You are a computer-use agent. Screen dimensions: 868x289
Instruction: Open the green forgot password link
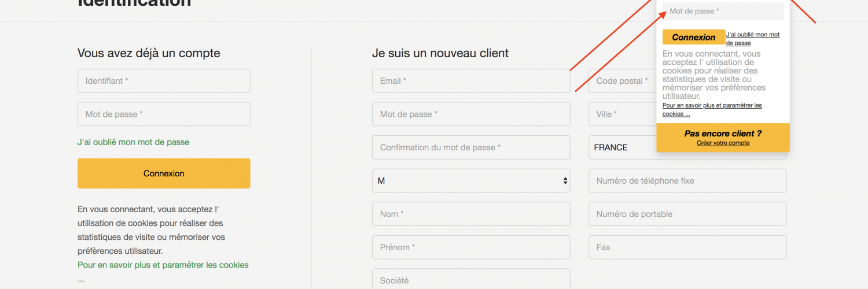(133, 142)
